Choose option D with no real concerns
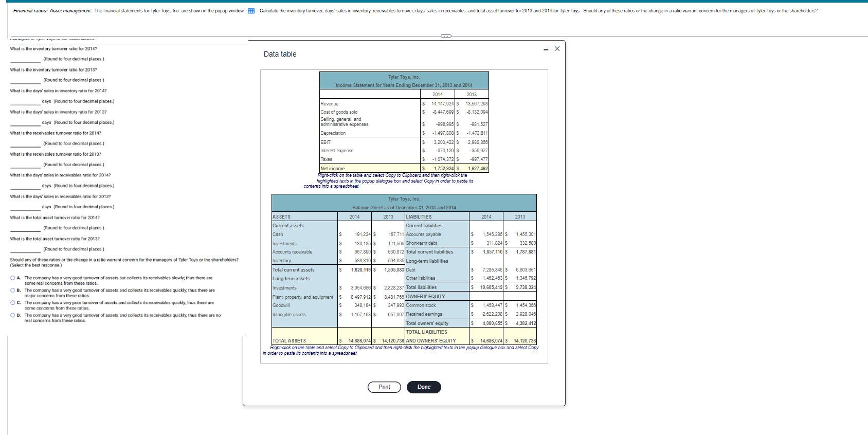 (x=13, y=315)
